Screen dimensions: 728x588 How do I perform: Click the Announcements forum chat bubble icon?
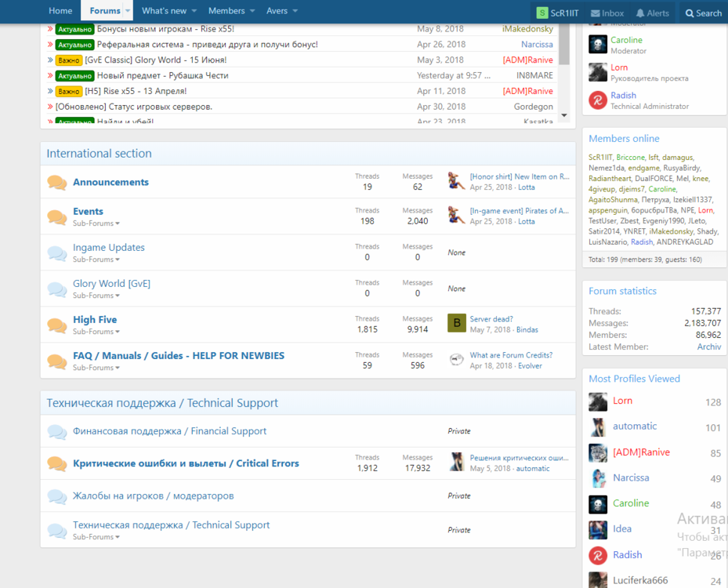point(56,183)
